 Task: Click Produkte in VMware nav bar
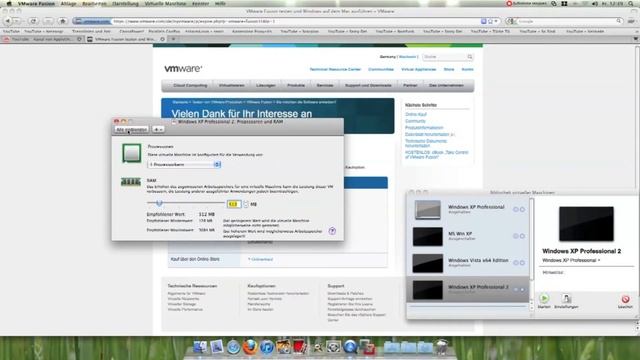[296, 85]
